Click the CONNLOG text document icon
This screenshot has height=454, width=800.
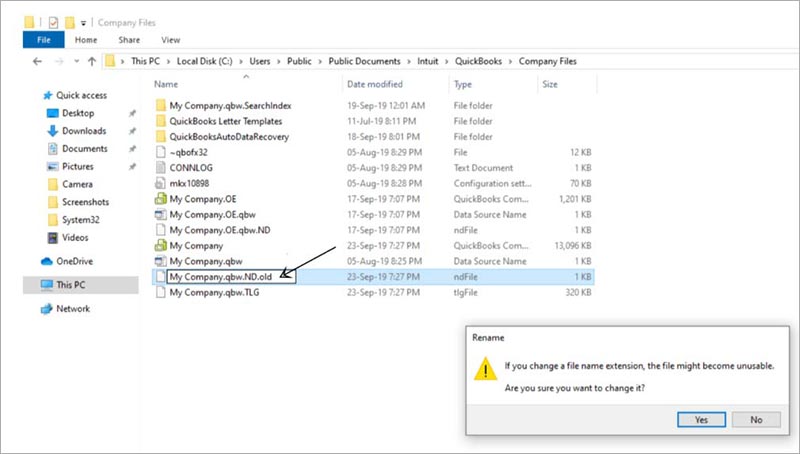pyautogui.click(x=161, y=168)
